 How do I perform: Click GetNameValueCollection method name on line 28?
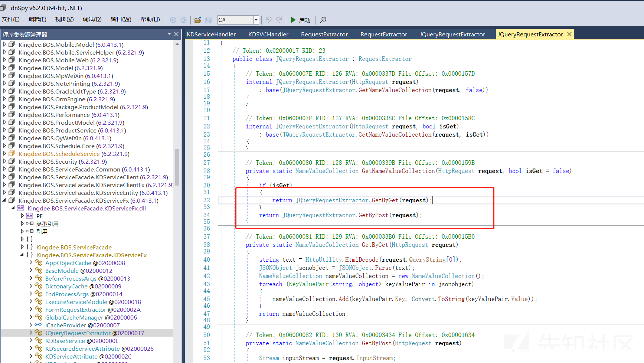click(x=398, y=171)
